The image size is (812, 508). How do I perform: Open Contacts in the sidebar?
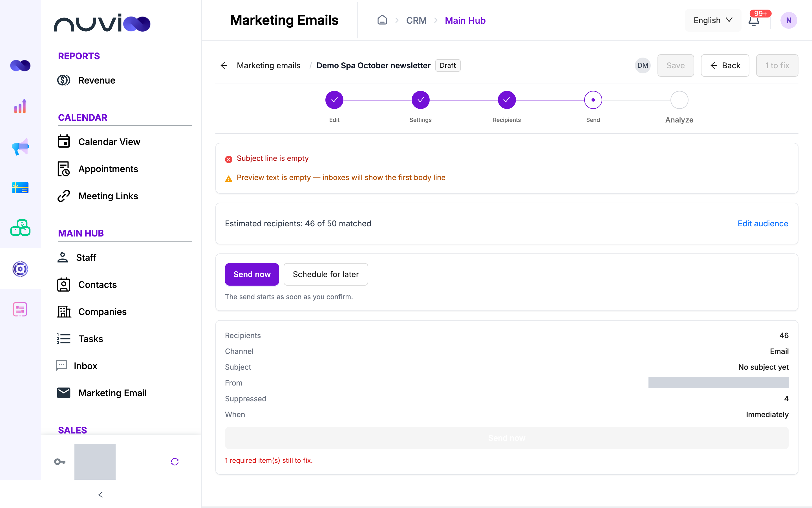click(87, 284)
